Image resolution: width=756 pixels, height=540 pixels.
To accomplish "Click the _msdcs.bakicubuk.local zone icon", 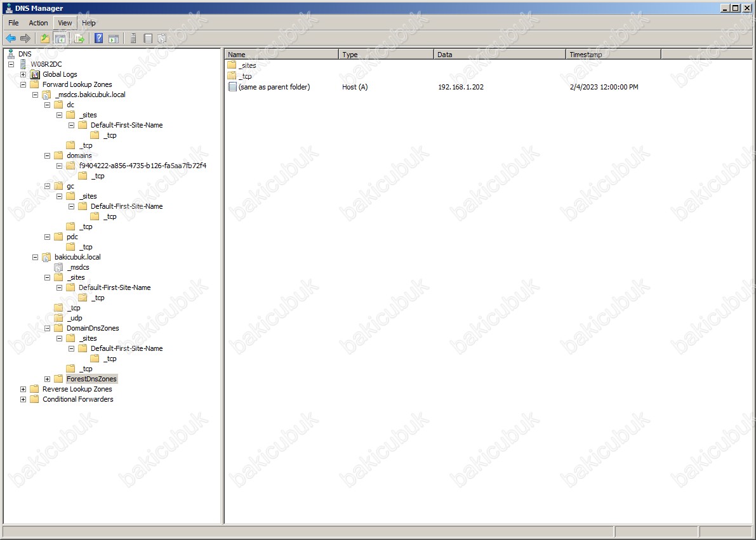I will 46,95.
